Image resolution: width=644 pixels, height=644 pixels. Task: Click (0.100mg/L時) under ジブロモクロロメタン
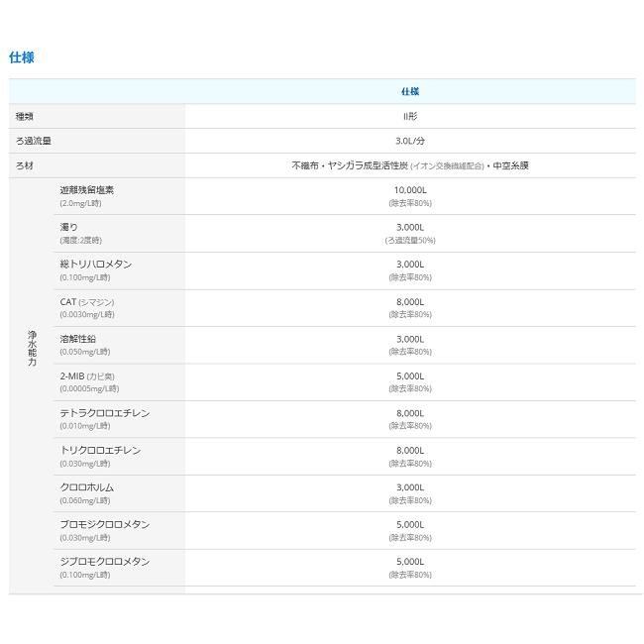[x=85, y=575]
